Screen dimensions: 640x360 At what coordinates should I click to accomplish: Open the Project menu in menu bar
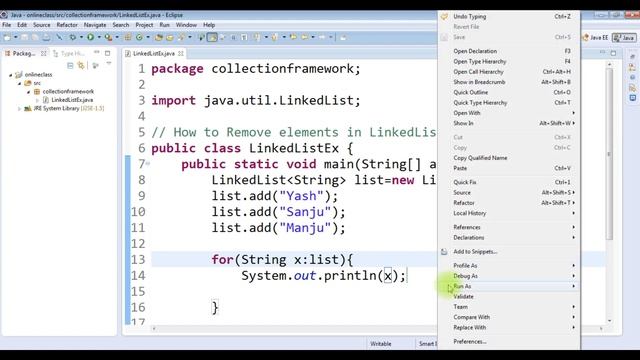(144, 25)
